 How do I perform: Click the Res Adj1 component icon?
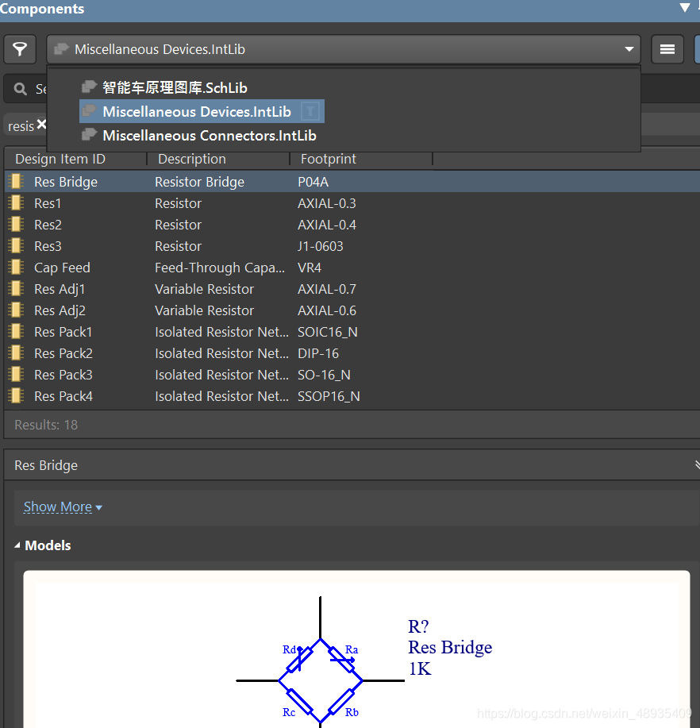(16, 289)
